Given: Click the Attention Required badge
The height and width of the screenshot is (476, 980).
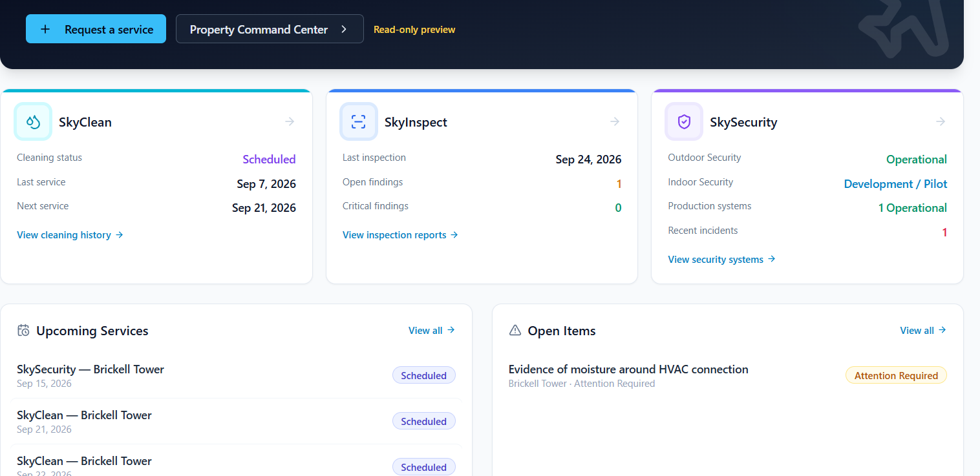Looking at the screenshot, I should point(896,375).
